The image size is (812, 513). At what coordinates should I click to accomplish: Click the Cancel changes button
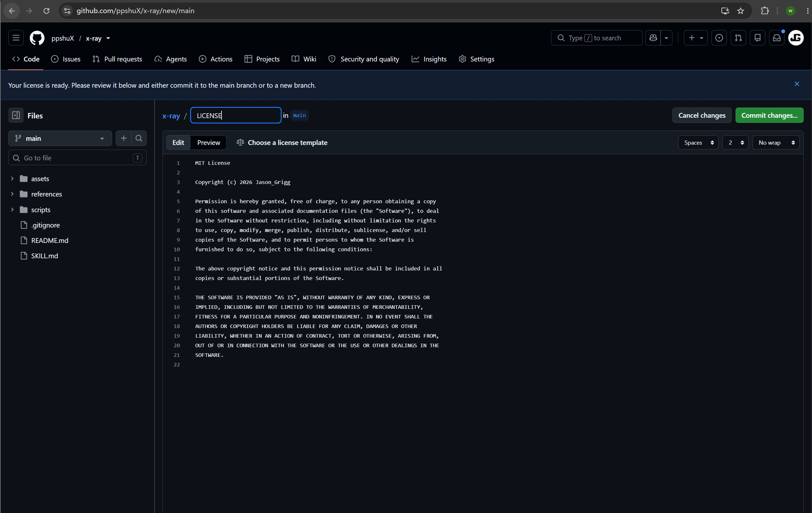click(x=702, y=115)
